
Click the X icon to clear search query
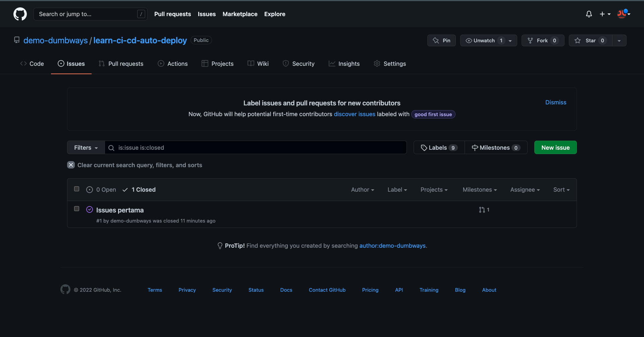tap(71, 165)
